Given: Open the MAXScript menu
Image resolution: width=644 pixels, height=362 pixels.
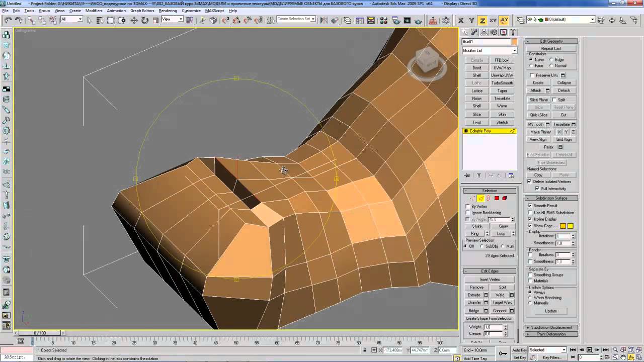Looking at the screenshot, I should 215,11.
